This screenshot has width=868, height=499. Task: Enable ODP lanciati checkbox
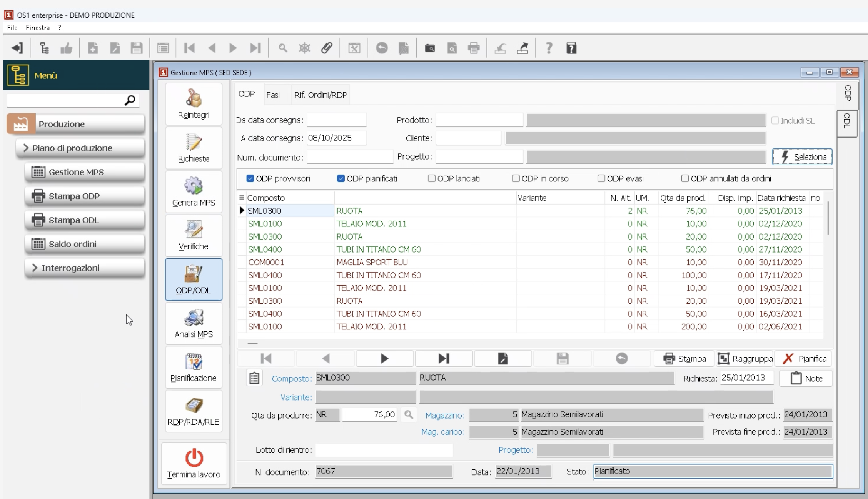click(431, 178)
